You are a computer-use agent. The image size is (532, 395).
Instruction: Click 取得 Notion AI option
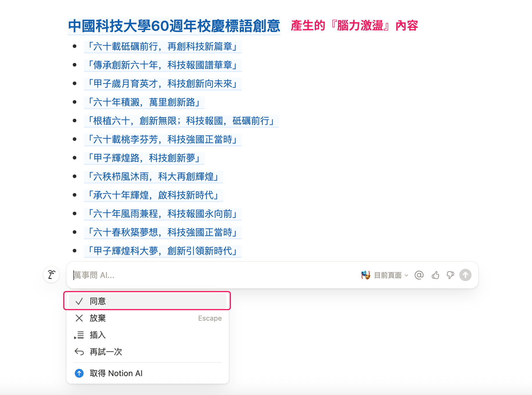pos(116,373)
